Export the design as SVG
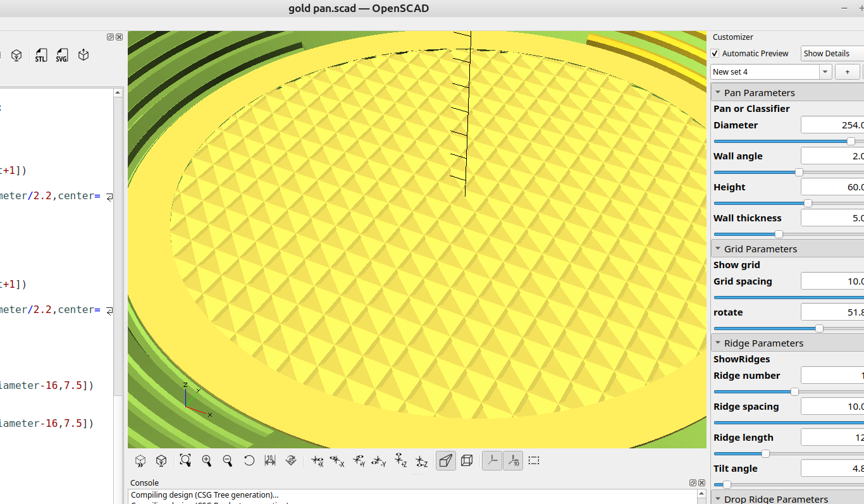Screen dimensions: 864x504 [61, 56]
